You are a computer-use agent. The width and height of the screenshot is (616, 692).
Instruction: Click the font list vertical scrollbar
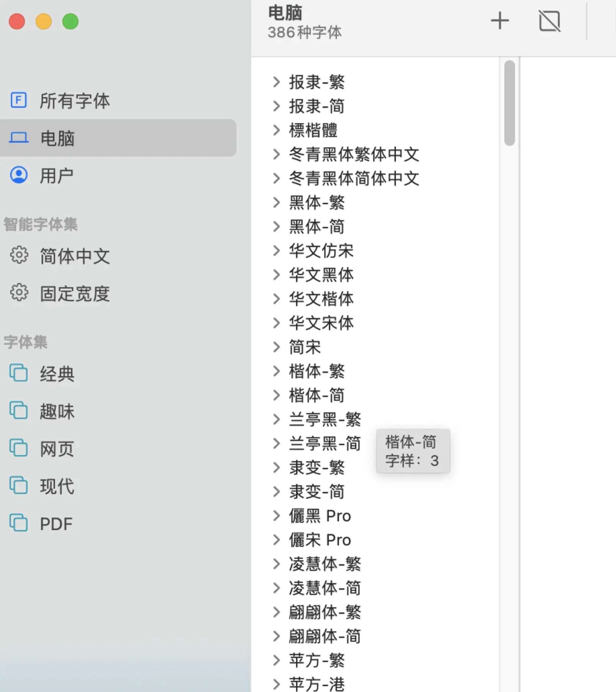[509, 103]
